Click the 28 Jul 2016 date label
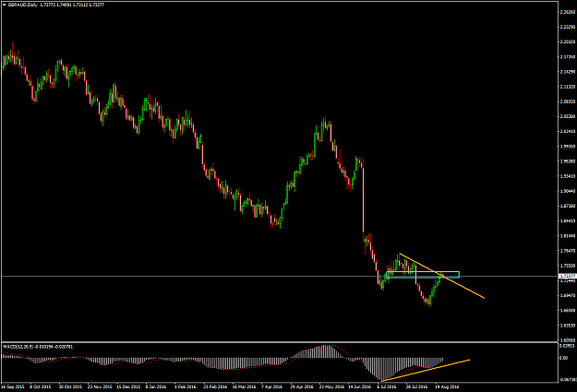The width and height of the screenshot is (577, 392). (417, 386)
